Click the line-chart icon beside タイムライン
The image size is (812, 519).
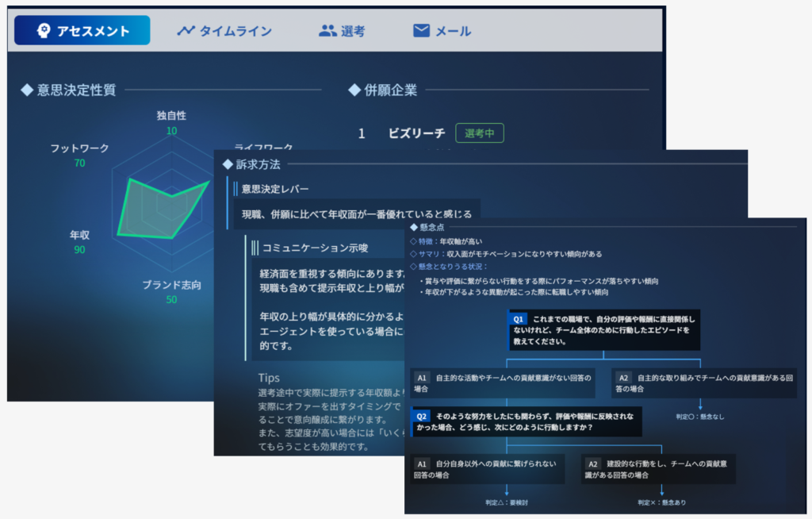point(186,31)
